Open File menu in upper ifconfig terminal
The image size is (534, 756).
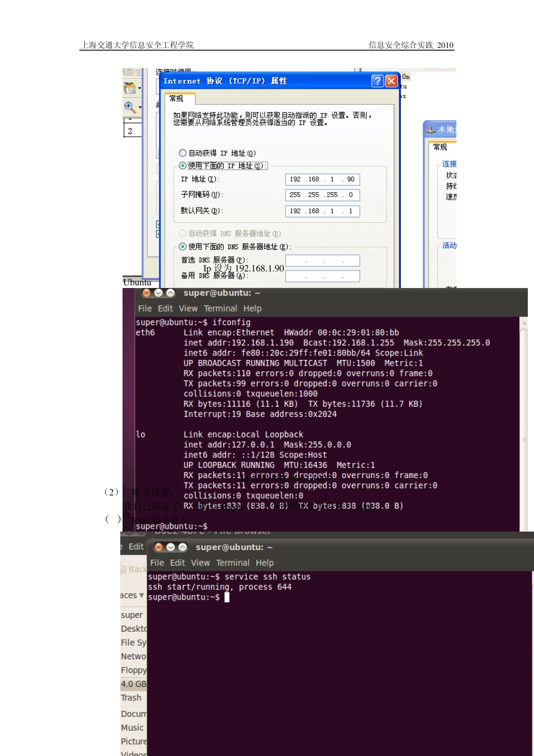145,308
